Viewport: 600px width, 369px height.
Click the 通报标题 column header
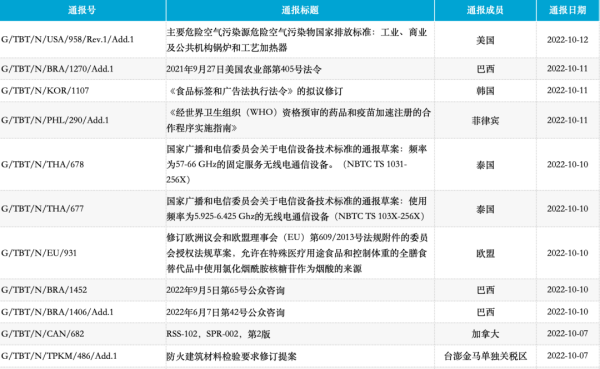[x=300, y=10]
